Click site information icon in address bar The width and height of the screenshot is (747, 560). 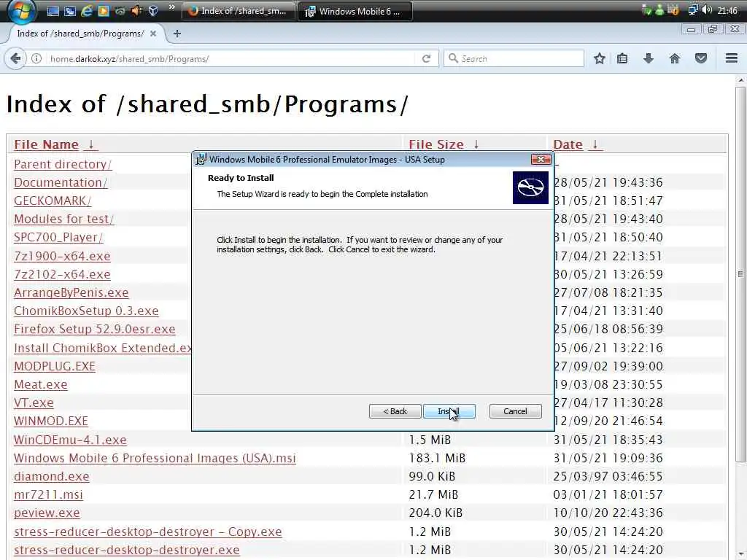(x=36, y=58)
